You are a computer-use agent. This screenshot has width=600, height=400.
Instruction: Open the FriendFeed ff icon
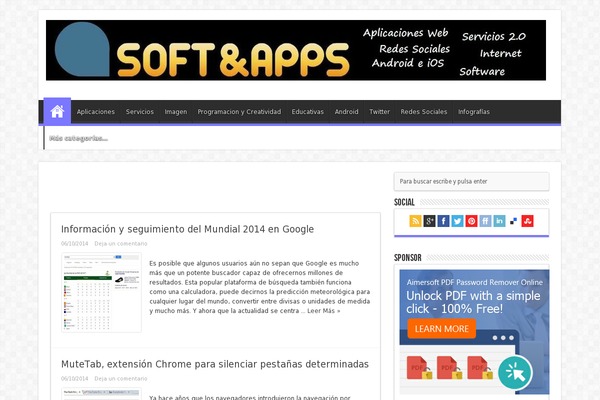coord(485,221)
